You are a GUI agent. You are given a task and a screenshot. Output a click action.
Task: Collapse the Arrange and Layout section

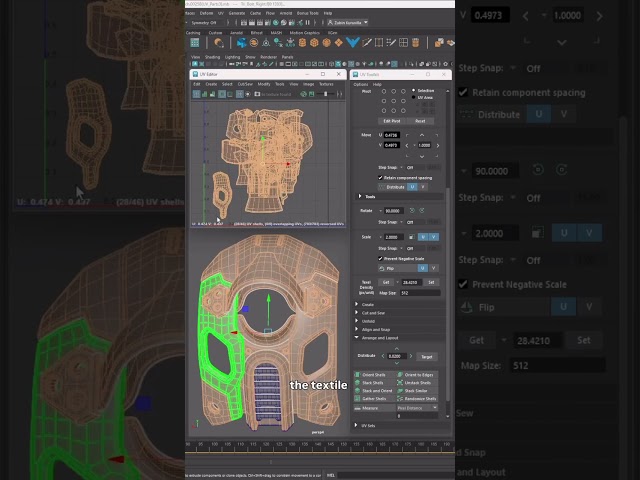coord(356,338)
